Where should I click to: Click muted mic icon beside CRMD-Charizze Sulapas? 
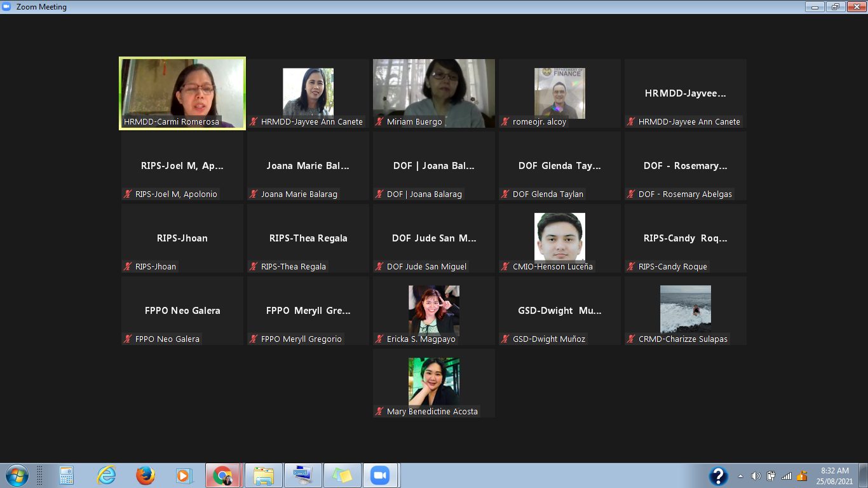[x=631, y=339]
